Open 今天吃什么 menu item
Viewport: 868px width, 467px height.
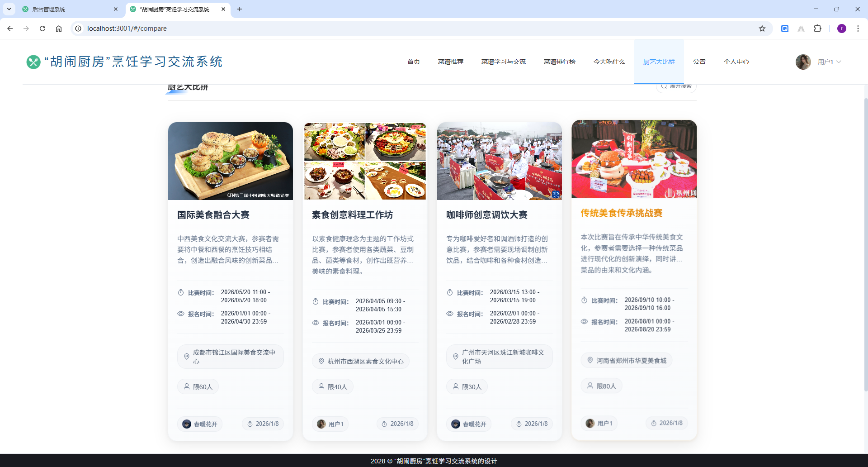[x=609, y=62]
